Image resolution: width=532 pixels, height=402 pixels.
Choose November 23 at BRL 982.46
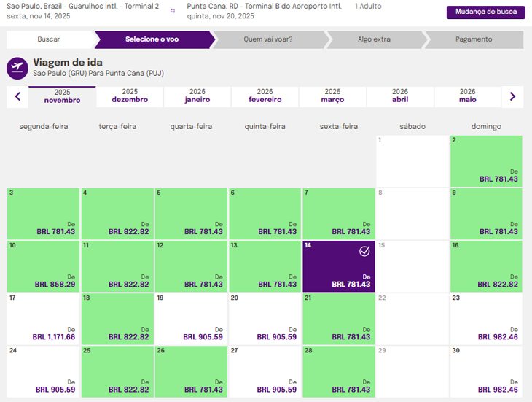[486, 319]
